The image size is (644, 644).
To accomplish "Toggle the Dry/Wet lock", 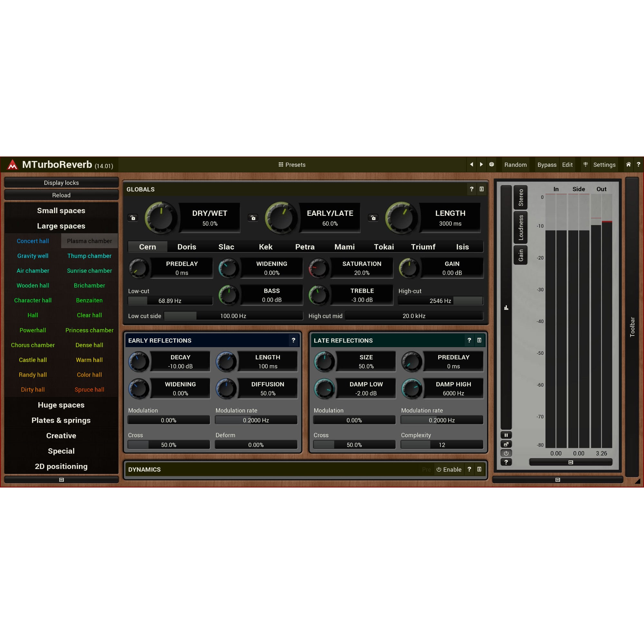I will pyautogui.click(x=133, y=218).
